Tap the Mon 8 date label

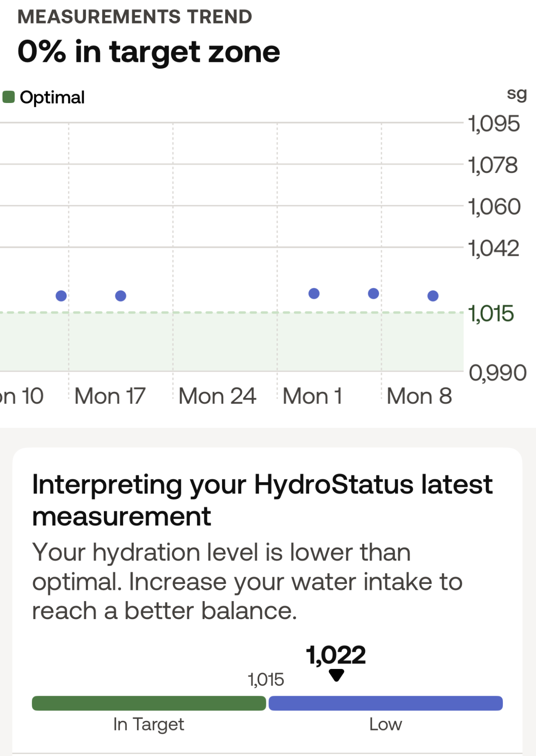point(419,396)
